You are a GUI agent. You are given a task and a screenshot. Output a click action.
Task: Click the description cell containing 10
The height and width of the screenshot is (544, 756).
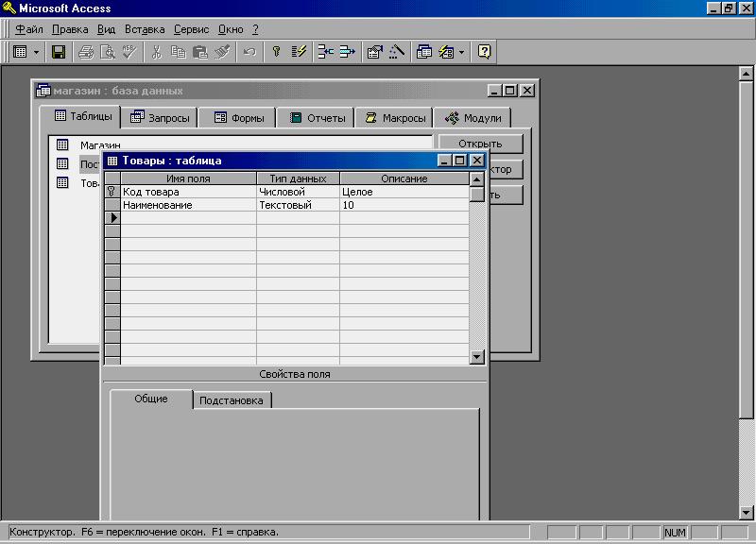(x=404, y=205)
